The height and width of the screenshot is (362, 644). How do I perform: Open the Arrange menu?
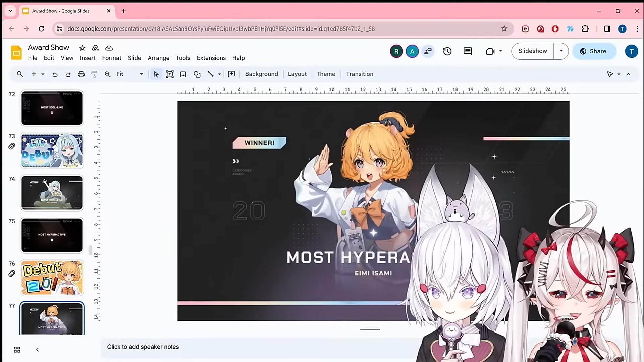(158, 58)
